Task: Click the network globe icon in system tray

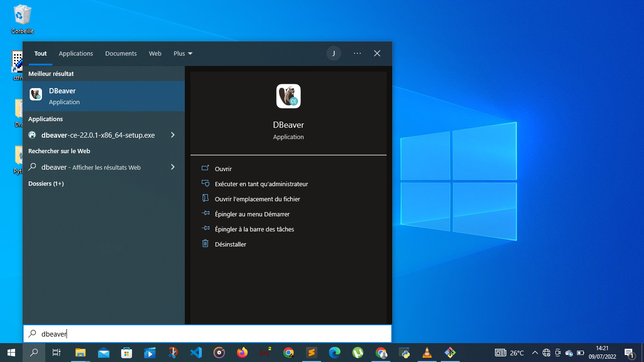Action: coord(546,353)
